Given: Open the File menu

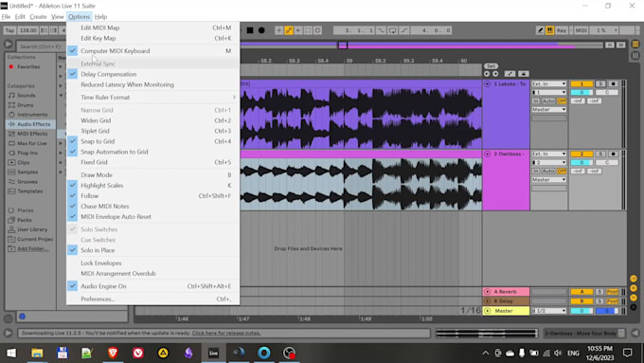Looking at the screenshot, I should 6,17.
